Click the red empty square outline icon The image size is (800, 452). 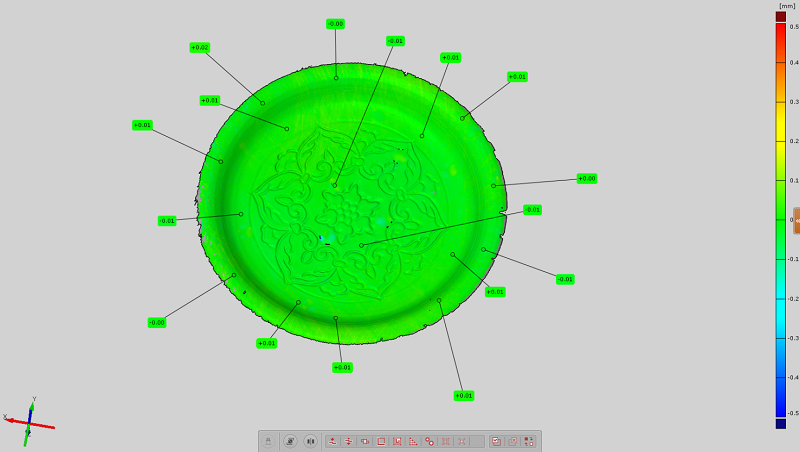[x=381, y=441]
